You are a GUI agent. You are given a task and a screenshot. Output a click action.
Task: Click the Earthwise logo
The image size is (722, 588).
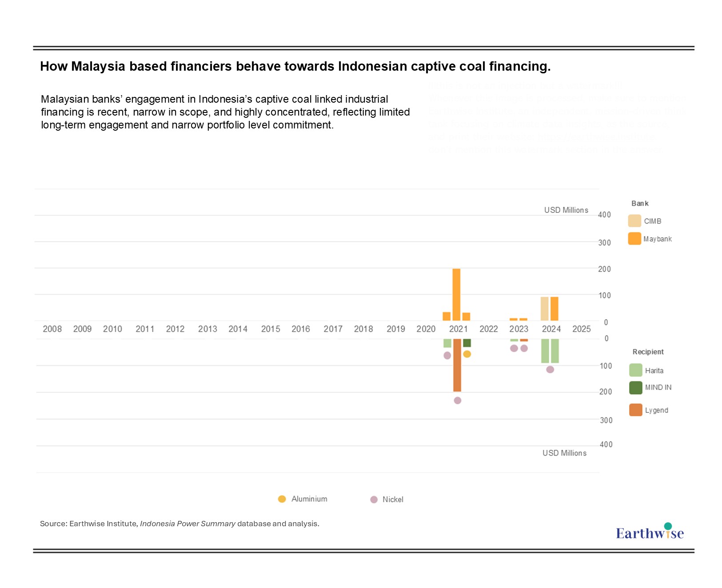[650, 532]
